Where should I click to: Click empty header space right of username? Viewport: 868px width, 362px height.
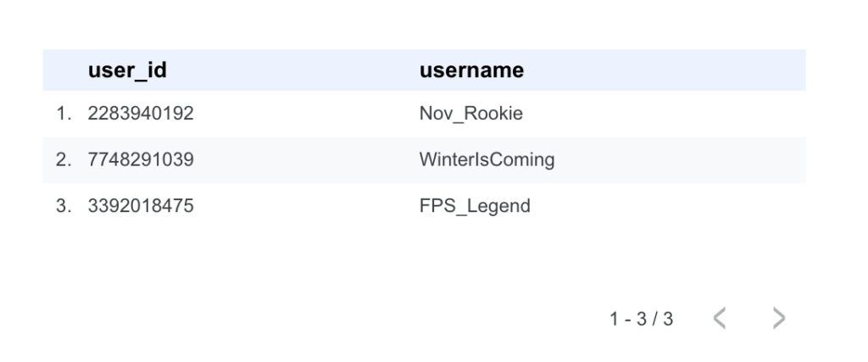pyautogui.click(x=678, y=70)
